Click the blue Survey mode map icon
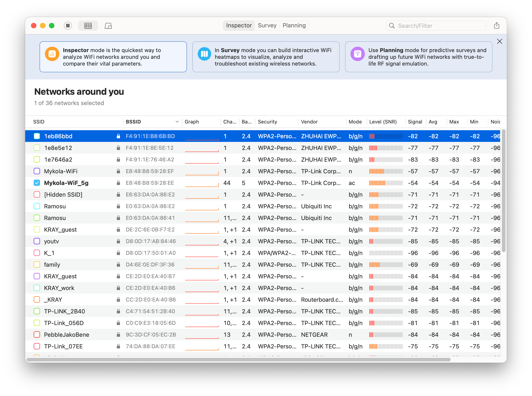The width and height of the screenshot is (532, 396). 204,54
